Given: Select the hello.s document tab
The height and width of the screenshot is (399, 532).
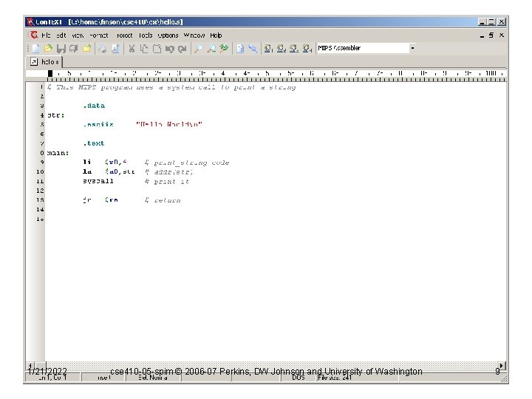Looking at the screenshot, I should [x=45, y=62].
